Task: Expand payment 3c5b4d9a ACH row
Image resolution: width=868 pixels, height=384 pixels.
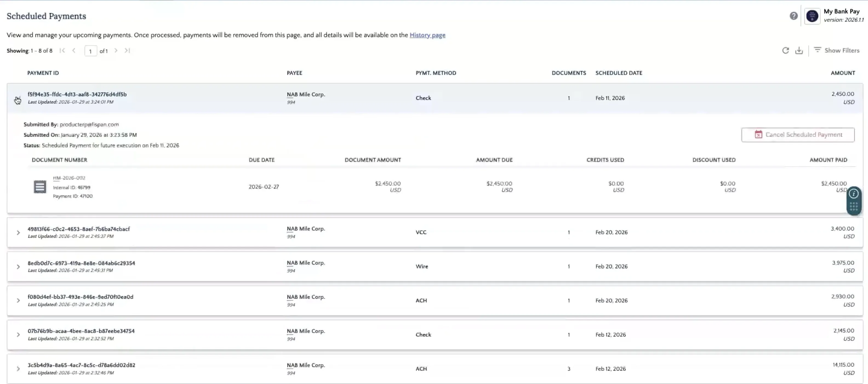Action: click(x=18, y=369)
